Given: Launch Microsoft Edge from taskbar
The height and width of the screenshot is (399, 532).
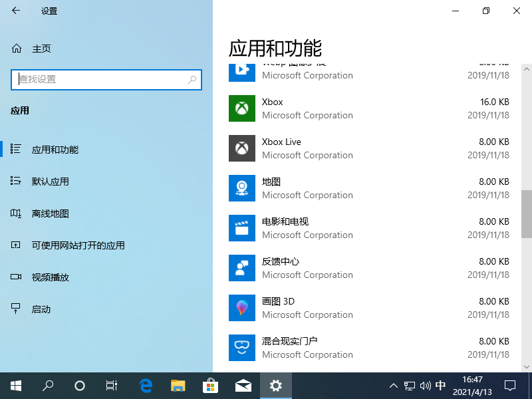Looking at the screenshot, I should 146,386.
